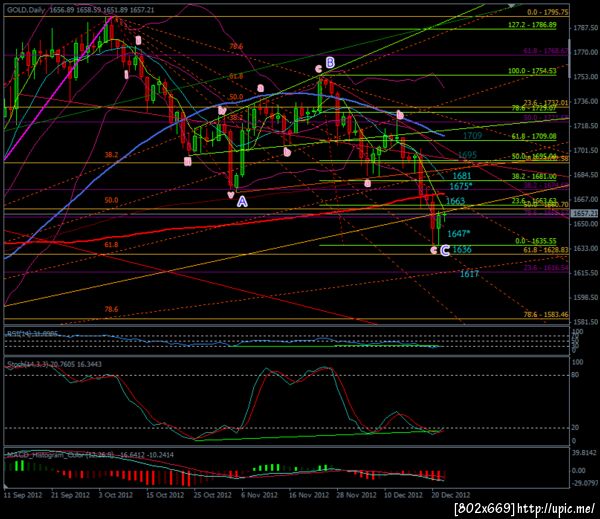Viewport: 600px width, 519px height.
Task: Click the teal 1695 price annotation
Action: 467,155
